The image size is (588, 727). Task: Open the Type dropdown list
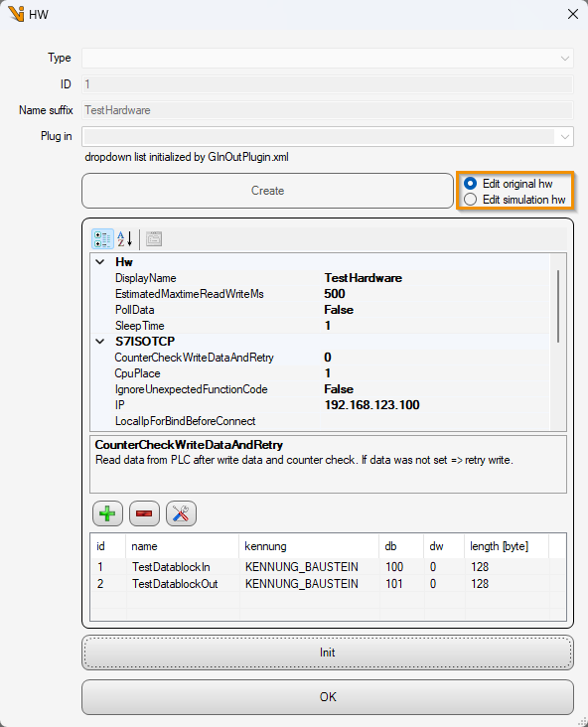pos(328,59)
